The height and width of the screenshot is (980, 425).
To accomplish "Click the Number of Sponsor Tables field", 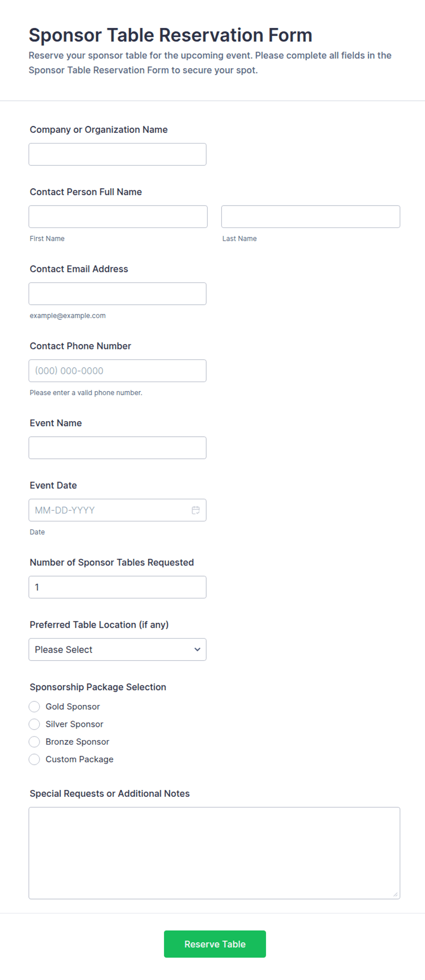I will tap(117, 587).
